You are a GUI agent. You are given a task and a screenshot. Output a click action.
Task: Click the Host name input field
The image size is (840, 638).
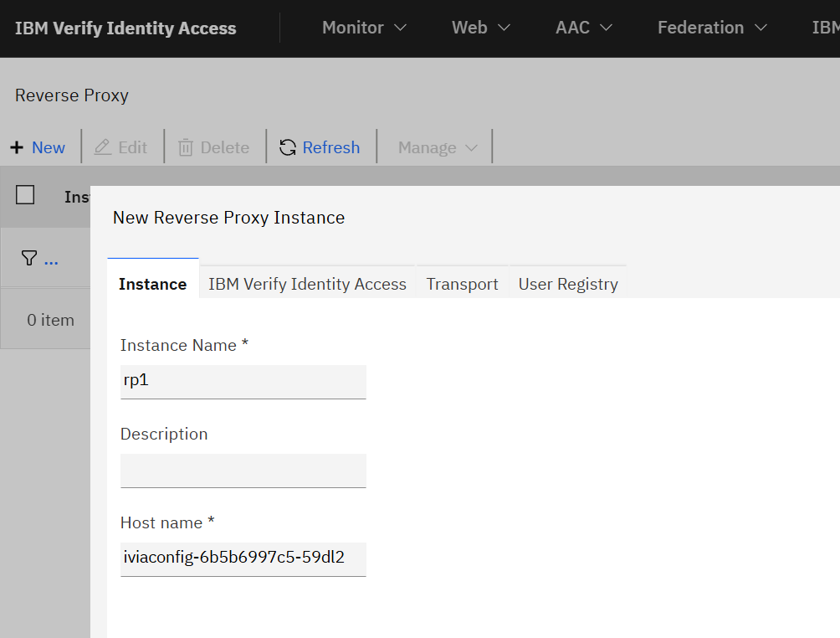pos(243,559)
